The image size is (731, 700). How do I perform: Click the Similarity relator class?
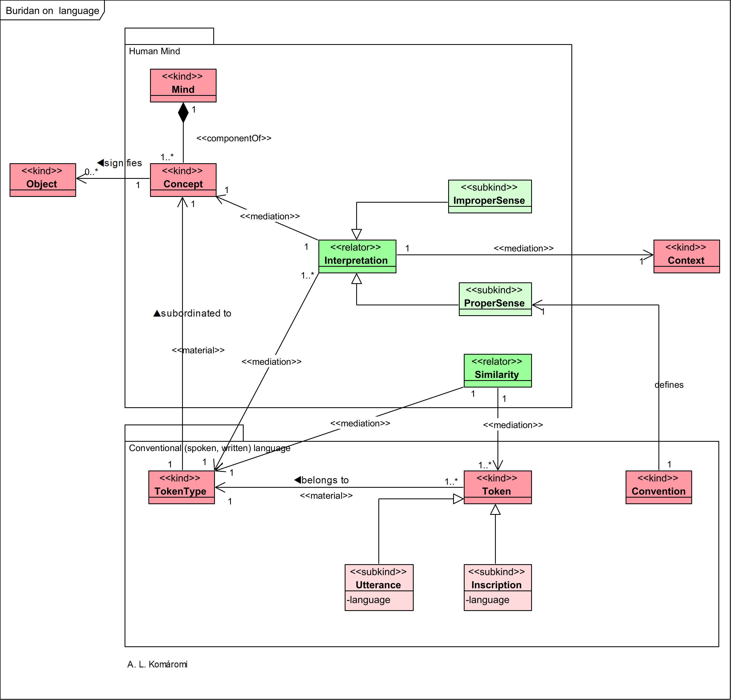tap(497, 371)
